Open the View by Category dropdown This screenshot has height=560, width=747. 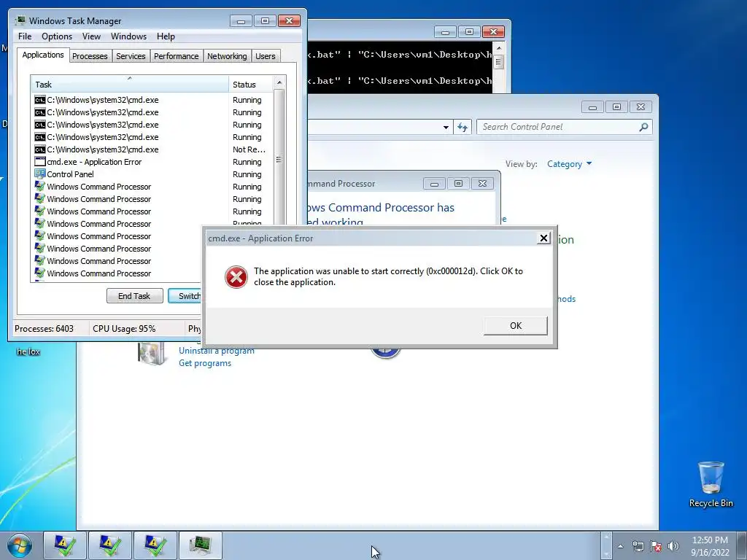pos(569,164)
